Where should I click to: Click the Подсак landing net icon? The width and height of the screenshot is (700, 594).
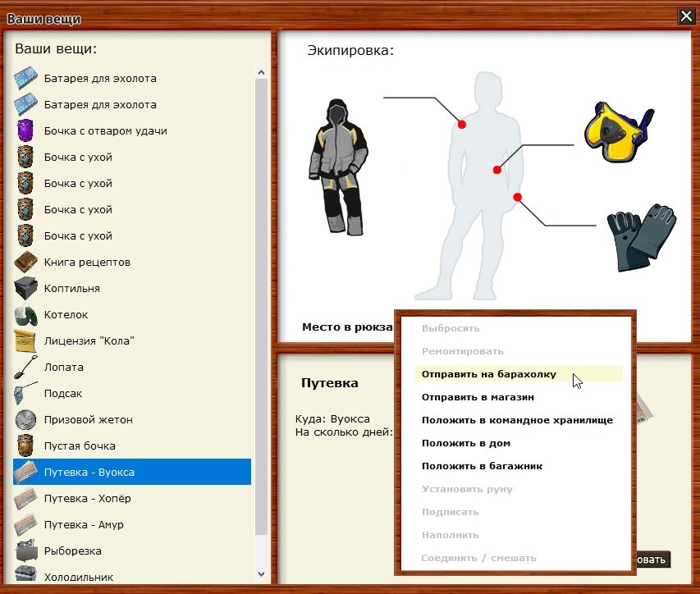25,394
